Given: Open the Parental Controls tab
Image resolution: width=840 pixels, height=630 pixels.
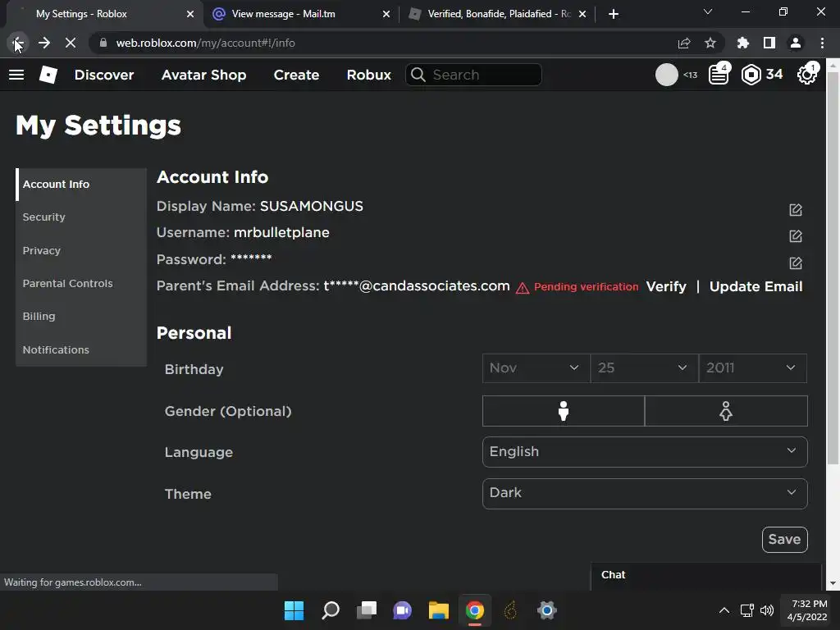Looking at the screenshot, I should click(x=81, y=283).
